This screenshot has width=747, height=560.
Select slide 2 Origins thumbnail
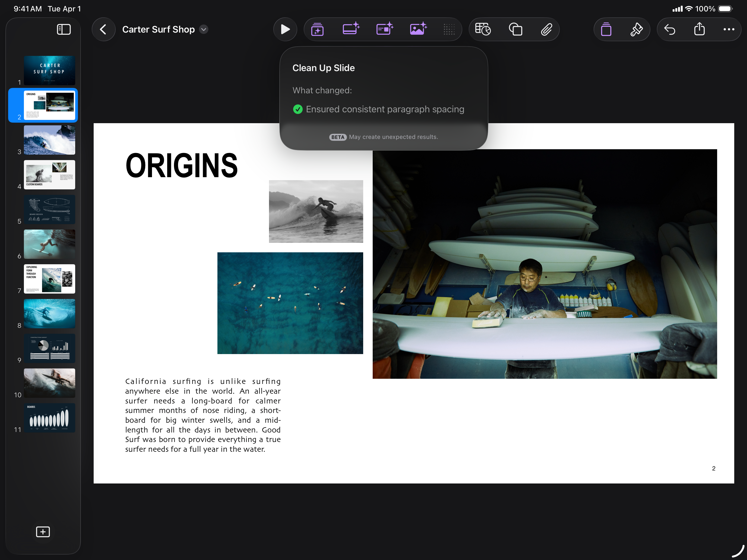tap(49, 105)
